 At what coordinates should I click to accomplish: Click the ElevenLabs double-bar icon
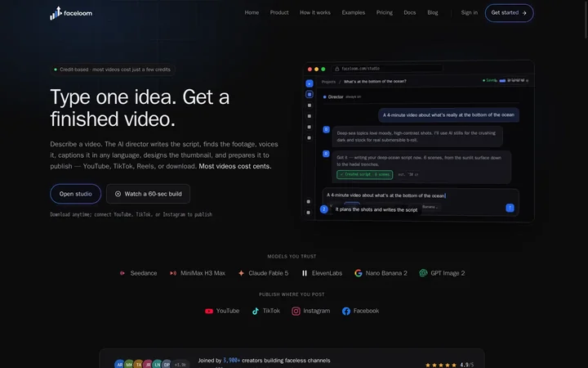coord(305,273)
